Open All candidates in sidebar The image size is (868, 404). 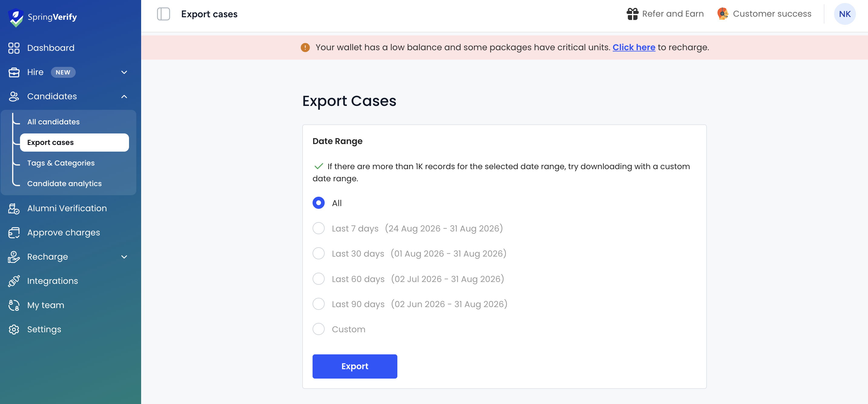tap(53, 122)
